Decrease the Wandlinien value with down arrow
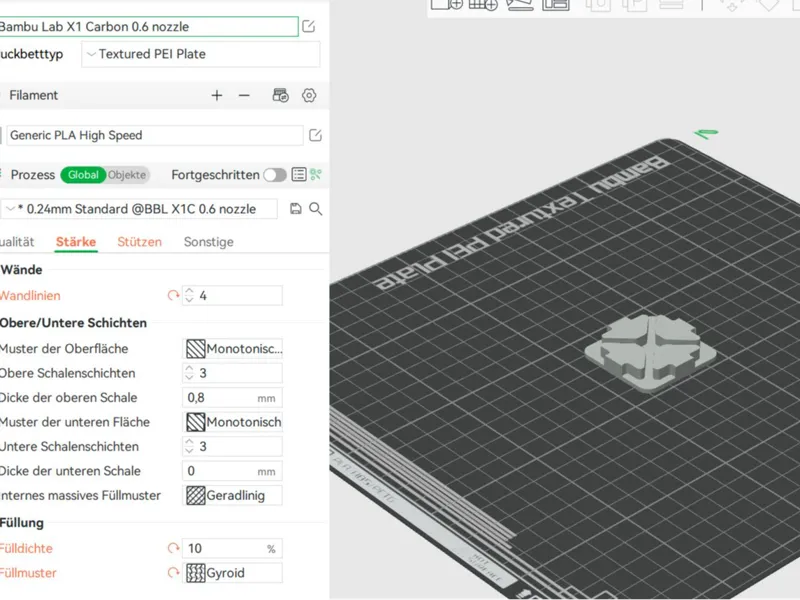 coord(189,299)
